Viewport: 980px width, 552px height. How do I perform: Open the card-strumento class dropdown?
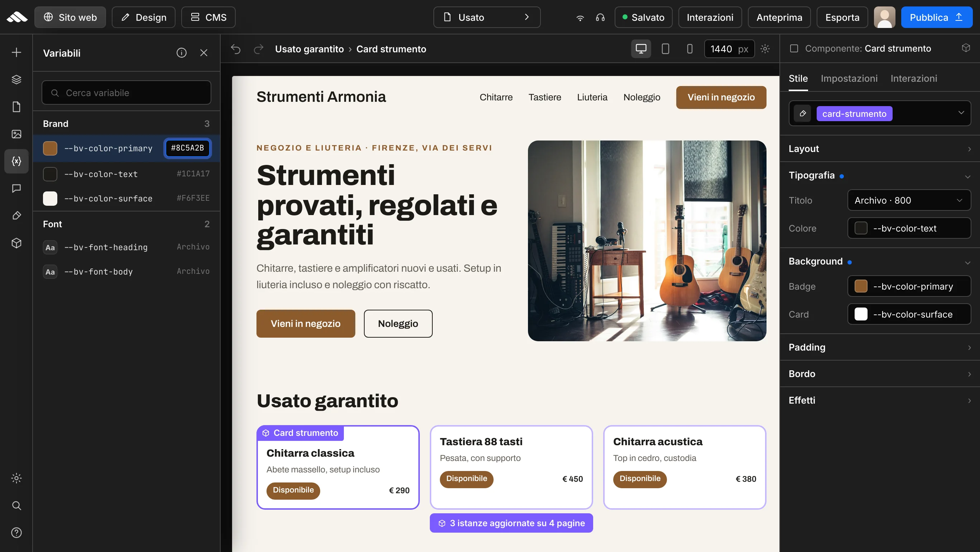pos(961,113)
